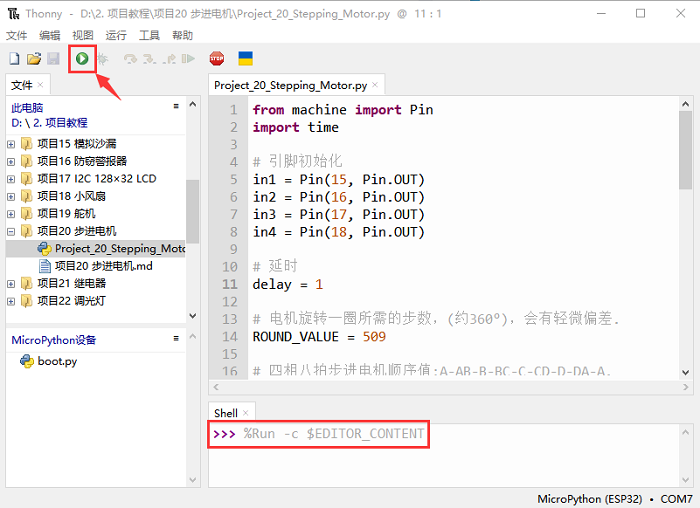The width and height of the screenshot is (700, 508).
Task: Click the Open file folder icon
Action: (x=33, y=59)
